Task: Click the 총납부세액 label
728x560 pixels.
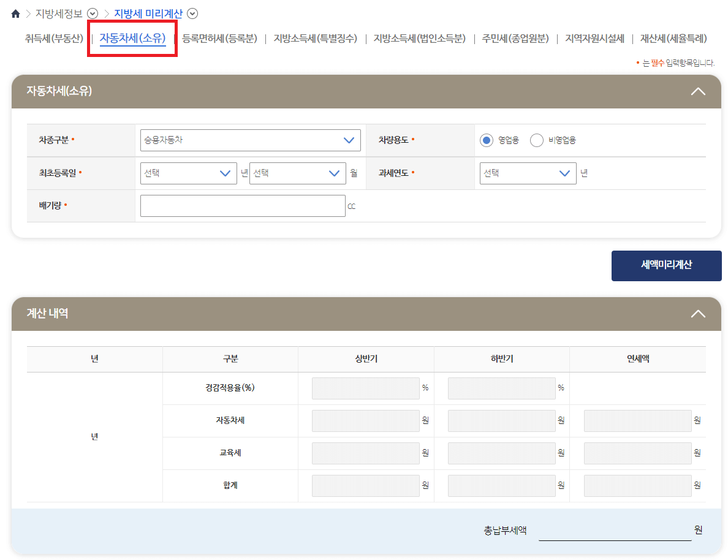Action: tap(505, 530)
